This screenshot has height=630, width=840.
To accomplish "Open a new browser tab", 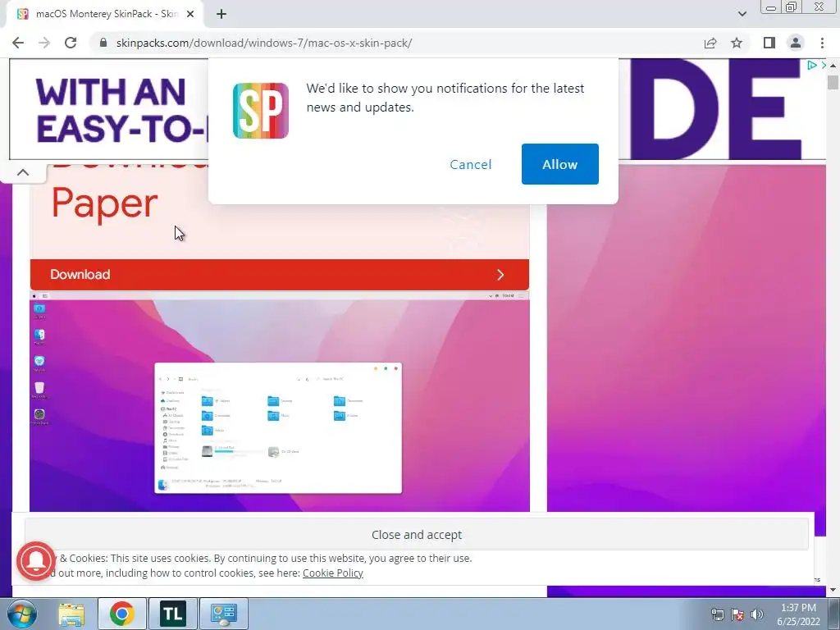I will (221, 15).
